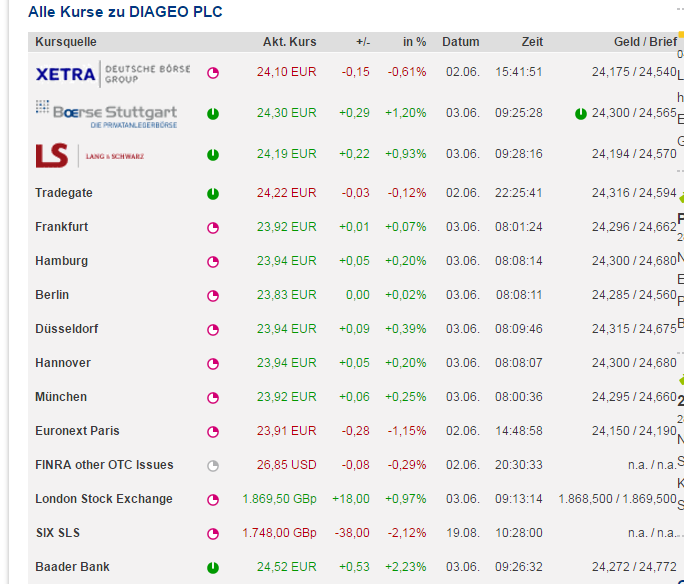Click the bid/ask 24,272 / 24,772
Viewport: 684px width, 584px height.
634,567
